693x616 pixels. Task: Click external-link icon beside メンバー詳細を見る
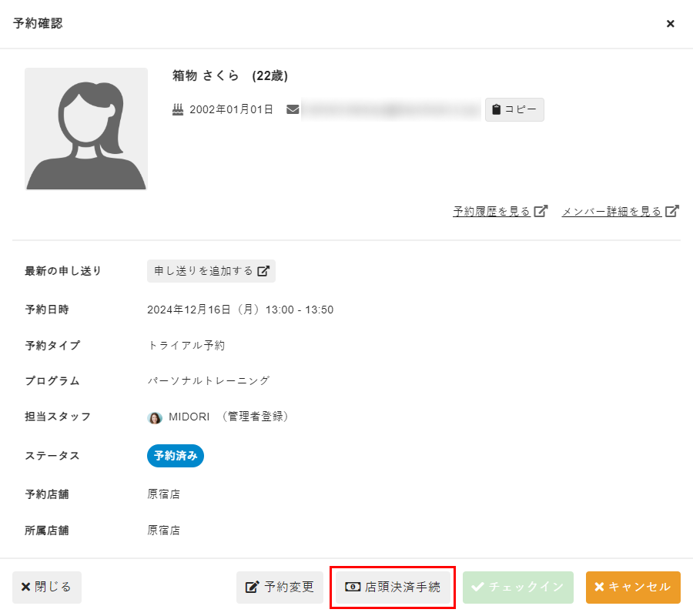(673, 211)
